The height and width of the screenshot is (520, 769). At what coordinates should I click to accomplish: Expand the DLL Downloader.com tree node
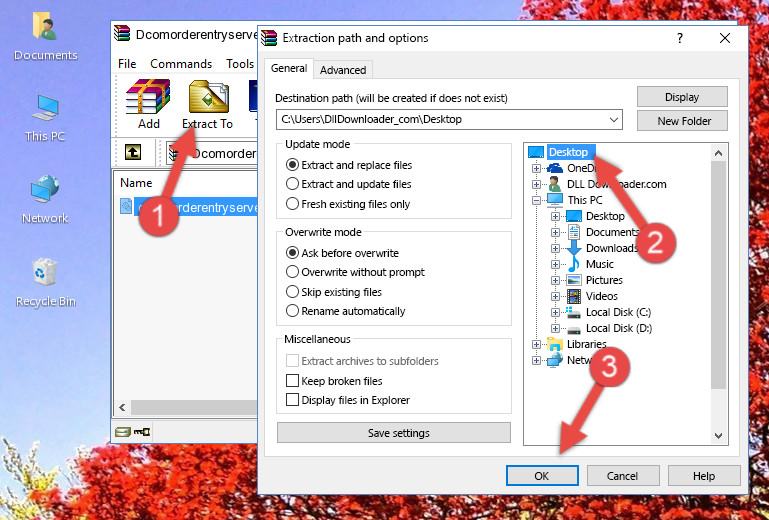coord(536,184)
